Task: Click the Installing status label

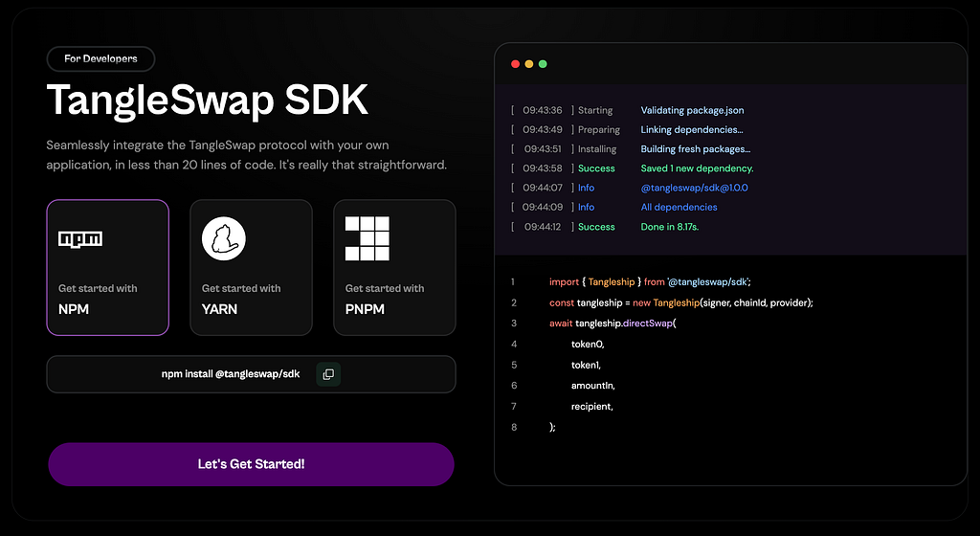Action: (x=597, y=148)
